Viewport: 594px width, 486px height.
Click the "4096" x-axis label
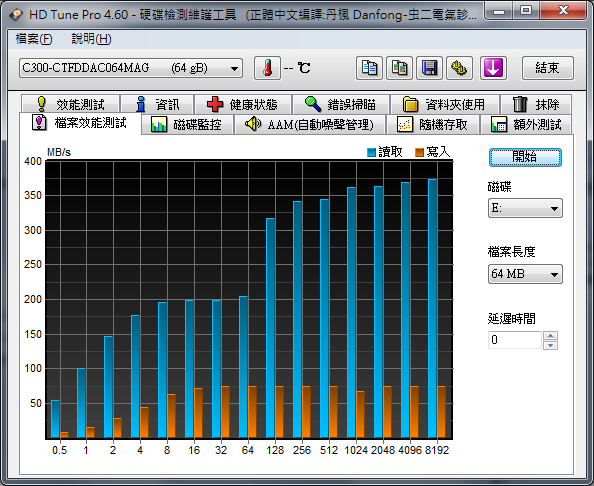coord(410,450)
